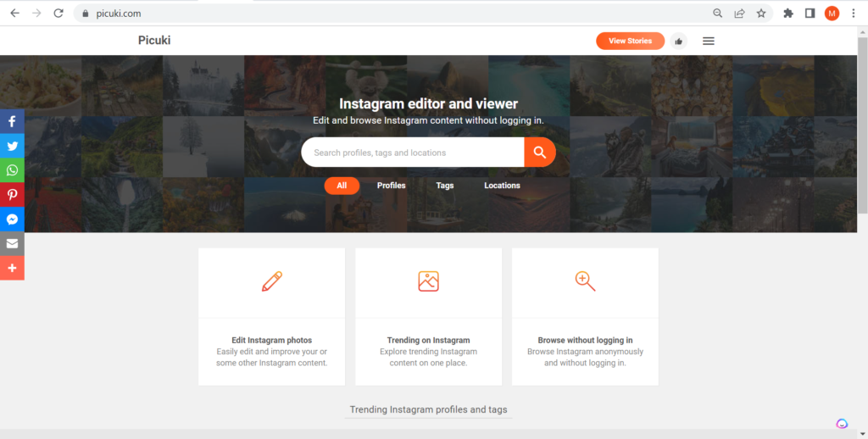Select the Tags search filter
Screen dimensions: 868x439
coord(444,186)
